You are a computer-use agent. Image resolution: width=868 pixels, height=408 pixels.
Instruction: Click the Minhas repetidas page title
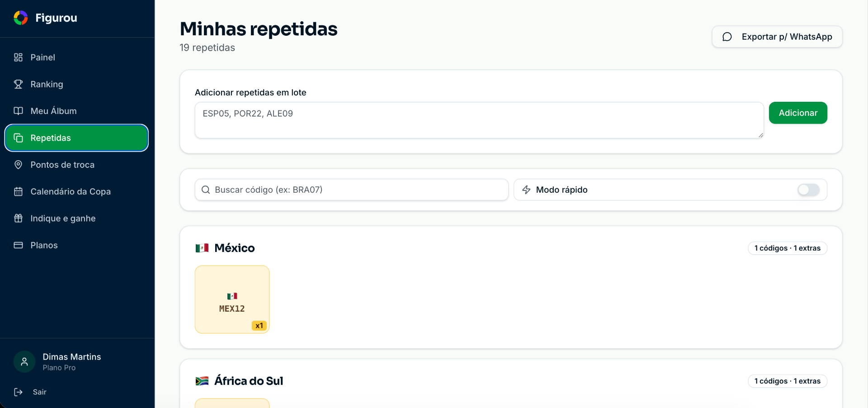point(259,29)
